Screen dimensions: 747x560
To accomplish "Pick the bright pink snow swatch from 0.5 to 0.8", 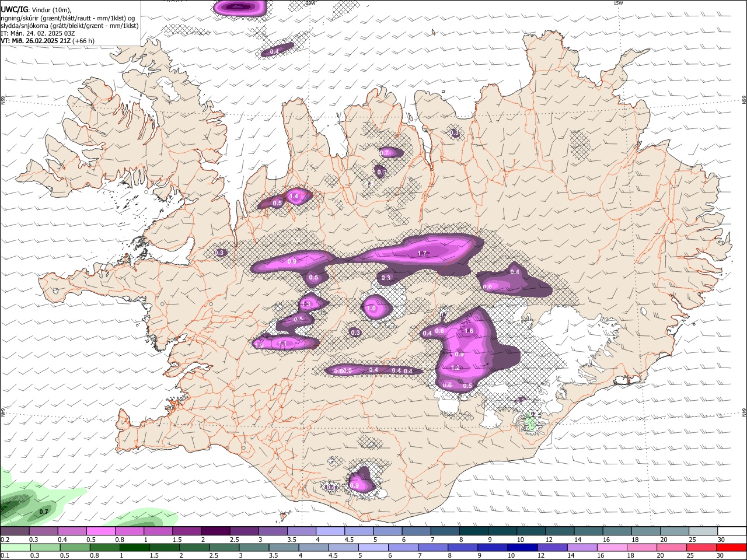I will click(x=100, y=531).
